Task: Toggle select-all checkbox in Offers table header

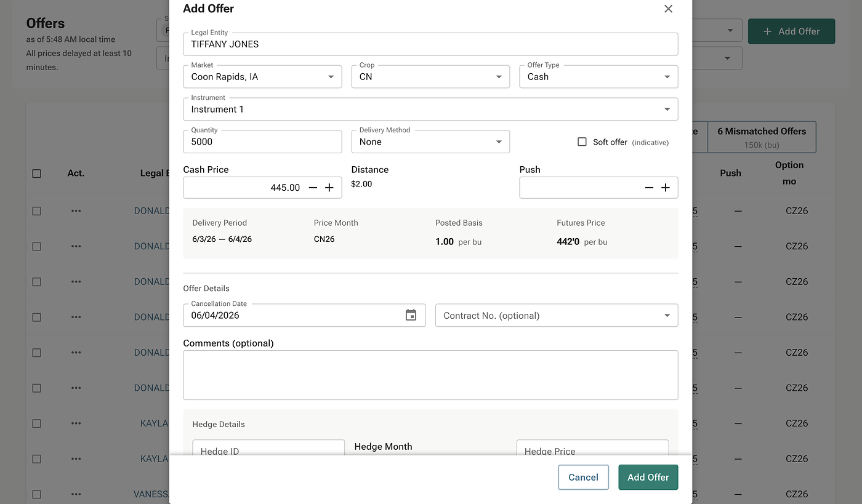Action: click(x=36, y=174)
